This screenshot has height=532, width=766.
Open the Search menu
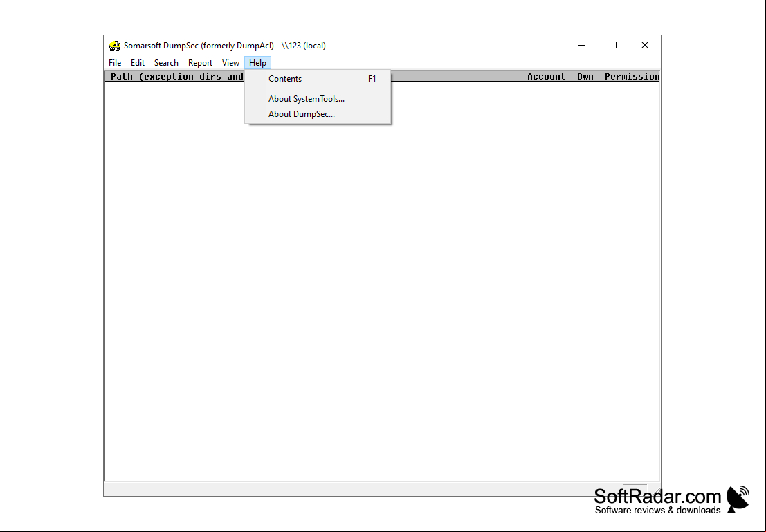pos(166,62)
